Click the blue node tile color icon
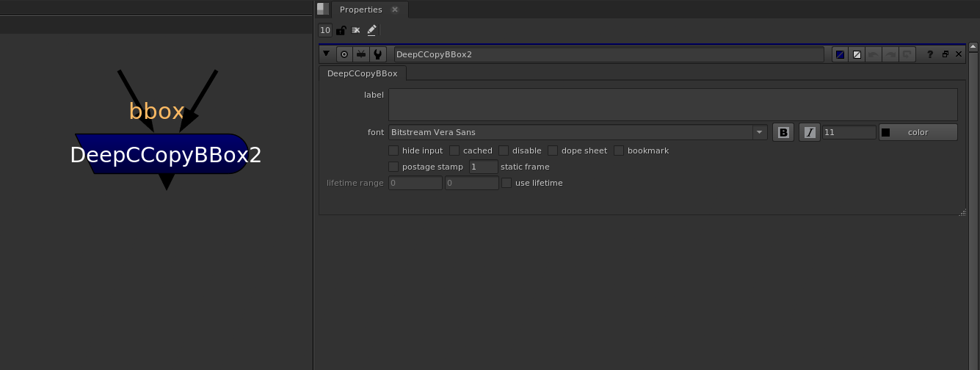This screenshot has height=370, width=980. pyautogui.click(x=840, y=54)
